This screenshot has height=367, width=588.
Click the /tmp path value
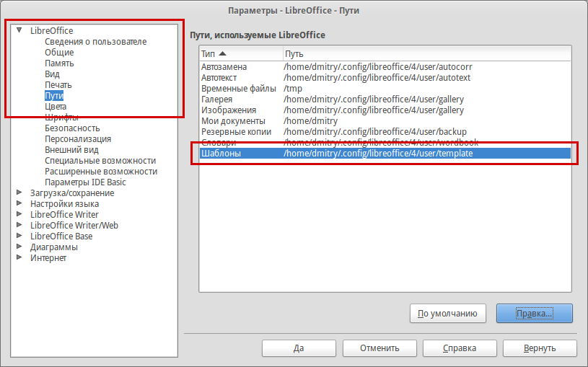(x=292, y=89)
